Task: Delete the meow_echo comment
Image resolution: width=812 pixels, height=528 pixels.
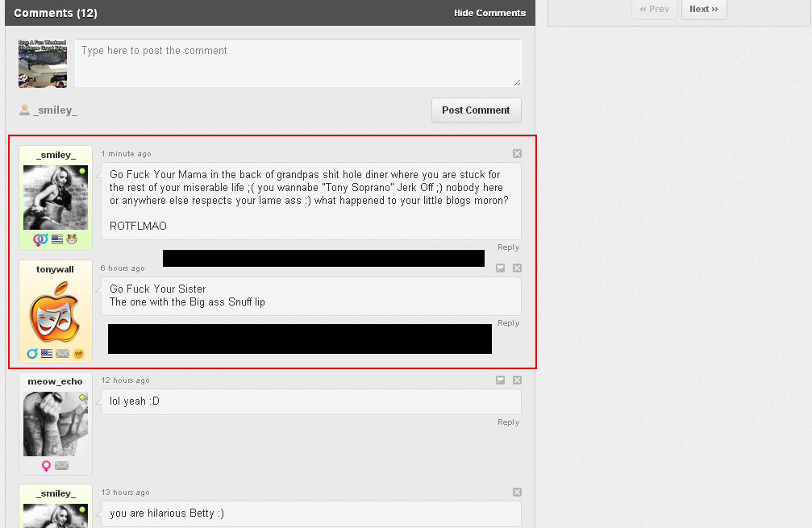Action: [517, 380]
